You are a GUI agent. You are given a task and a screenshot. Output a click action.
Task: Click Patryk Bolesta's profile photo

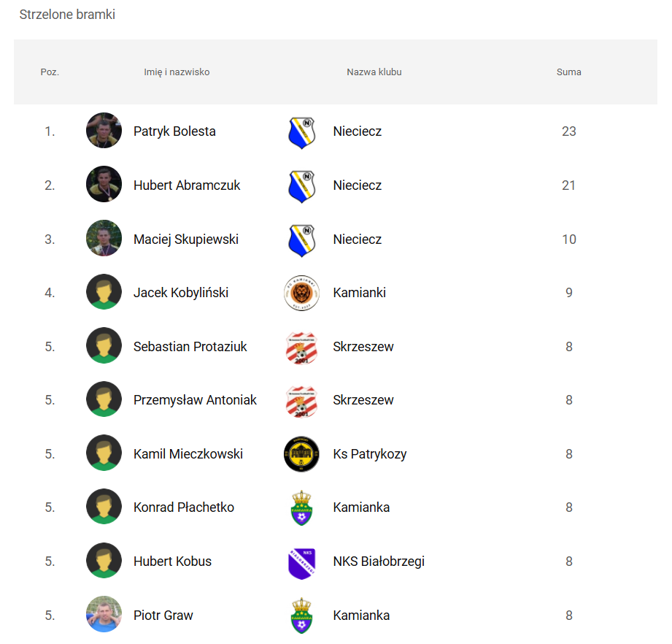[x=104, y=131]
